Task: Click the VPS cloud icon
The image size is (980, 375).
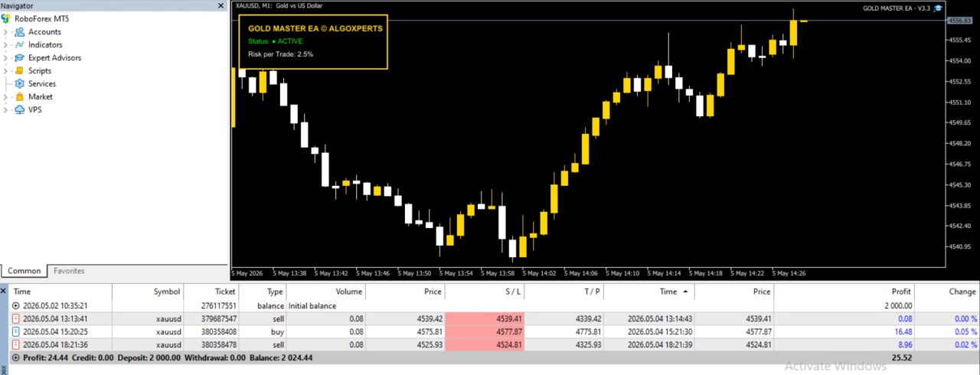Action: pyautogui.click(x=20, y=110)
